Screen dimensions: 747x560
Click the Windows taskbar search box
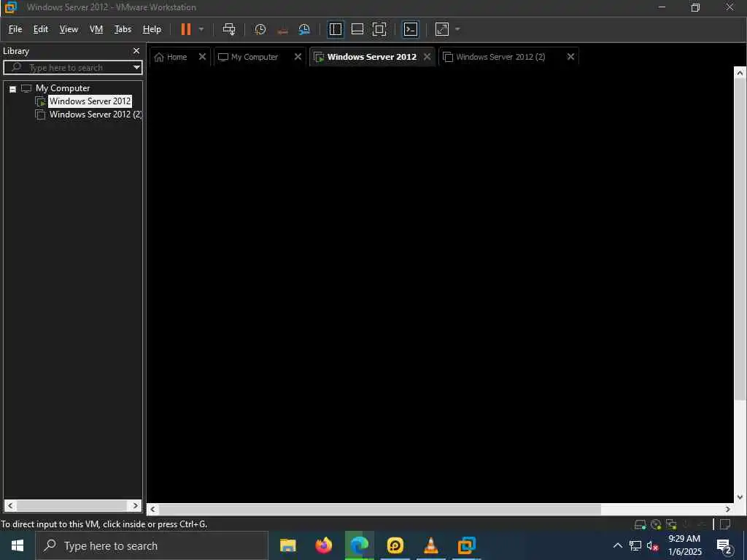coord(152,545)
